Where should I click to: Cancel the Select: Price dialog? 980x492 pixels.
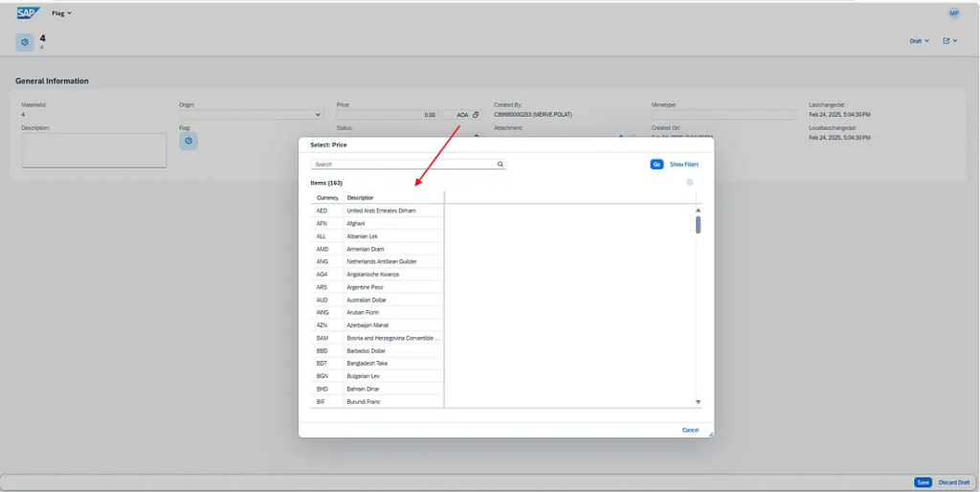point(690,430)
